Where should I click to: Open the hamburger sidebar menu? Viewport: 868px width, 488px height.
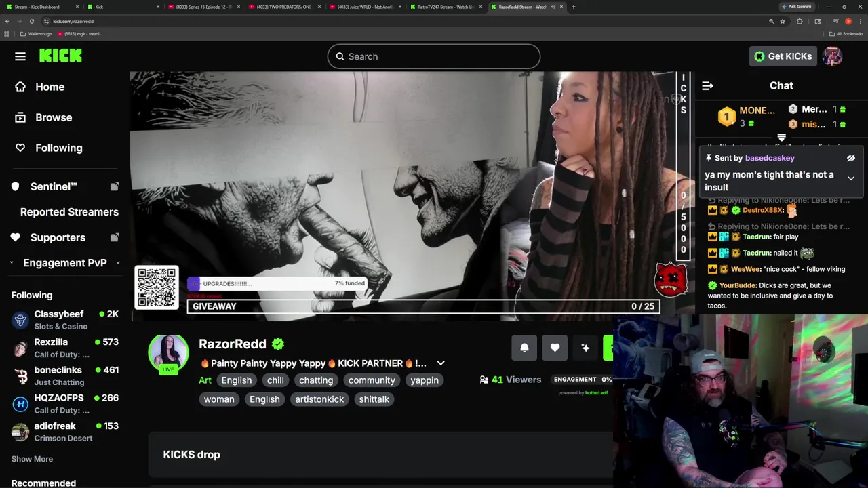pos(20,56)
